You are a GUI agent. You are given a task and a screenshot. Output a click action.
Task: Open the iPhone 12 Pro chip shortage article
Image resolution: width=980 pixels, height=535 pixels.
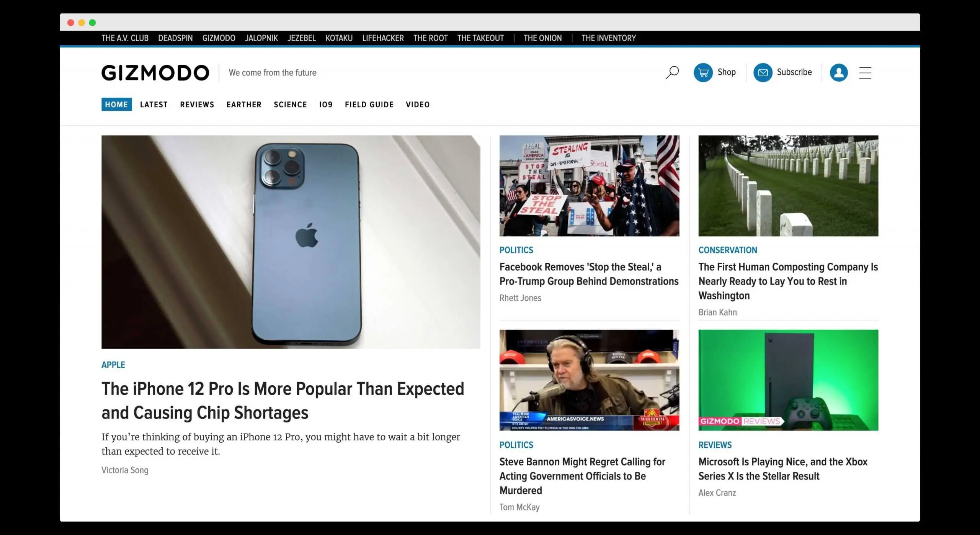283,401
